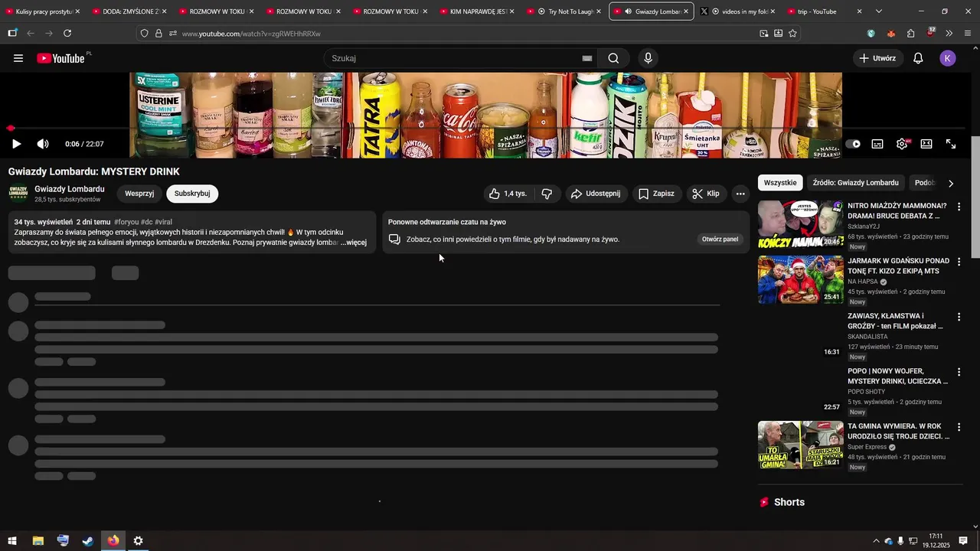The height and width of the screenshot is (551, 980).
Task: Switch to videos in my folder X tab
Action: click(x=737, y=11)
